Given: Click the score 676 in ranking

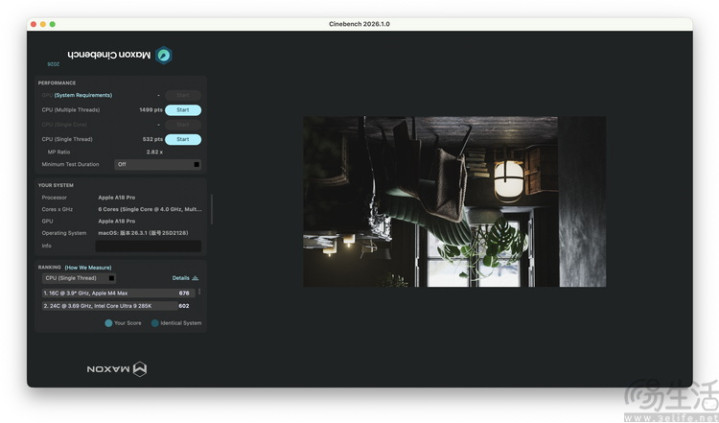Looking at the screenshot, I should pyautogui.click(x=184, y=293).
